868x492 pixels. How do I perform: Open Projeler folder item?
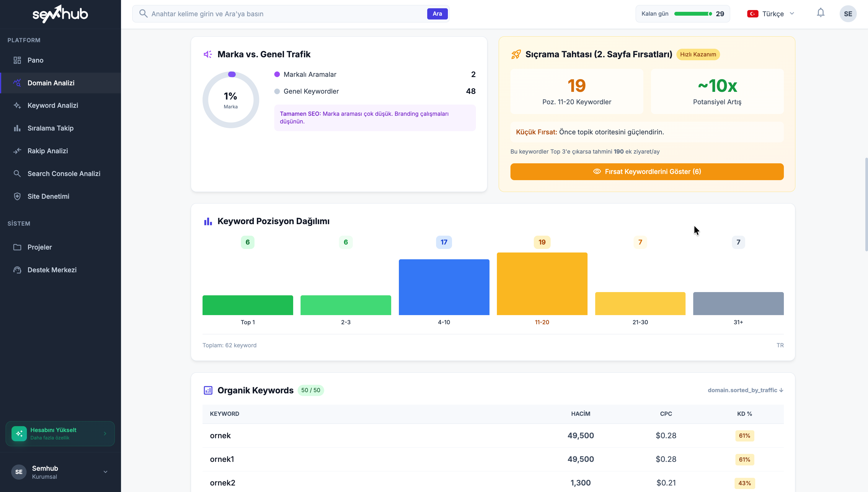(x=40, y=247)
